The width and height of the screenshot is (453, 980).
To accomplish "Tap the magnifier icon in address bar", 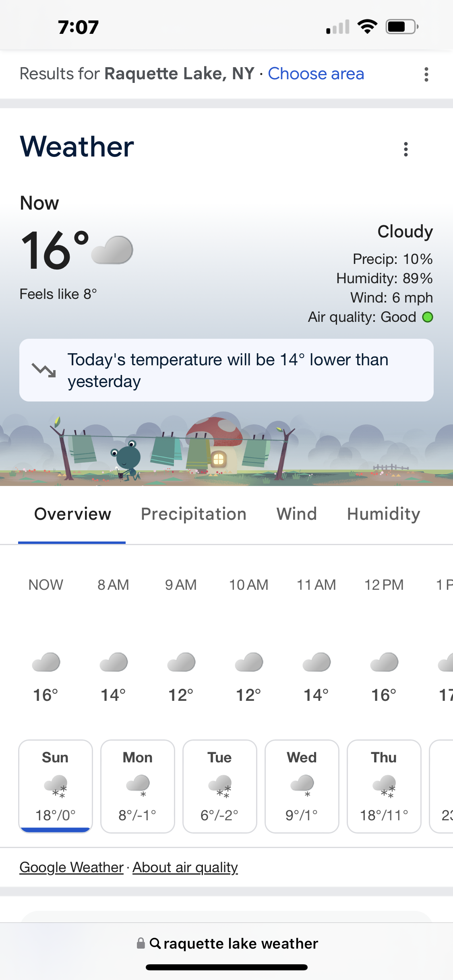I will tap(155, 943).
